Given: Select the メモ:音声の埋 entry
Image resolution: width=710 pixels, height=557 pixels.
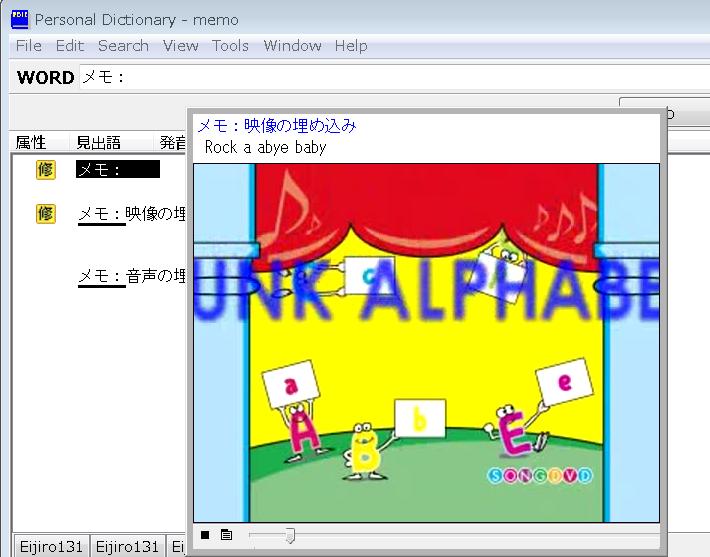Looking at the screenshot, I should point(132,276).
